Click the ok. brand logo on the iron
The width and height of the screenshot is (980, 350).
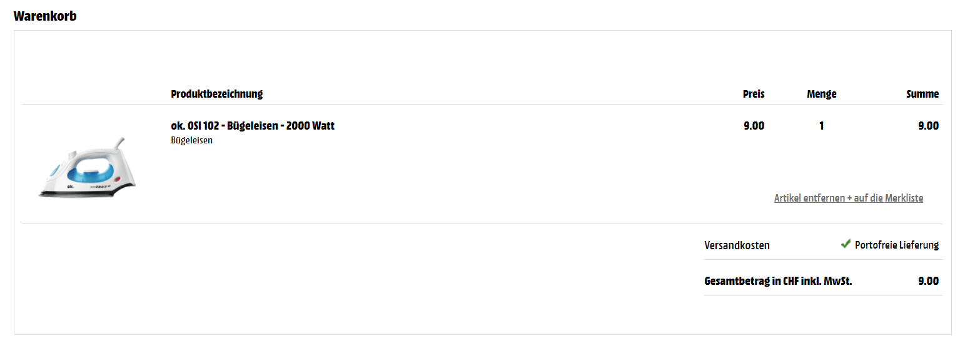70,186
